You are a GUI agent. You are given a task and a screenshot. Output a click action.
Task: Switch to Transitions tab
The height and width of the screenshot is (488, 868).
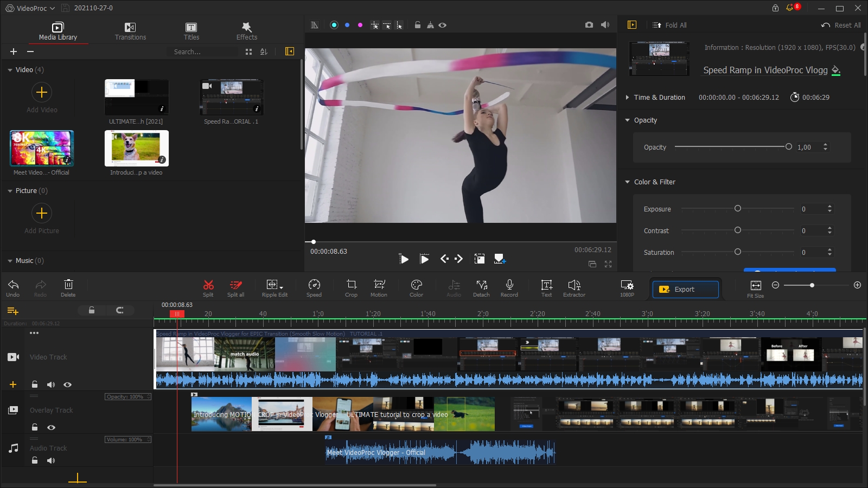click(x=130, y=31)
